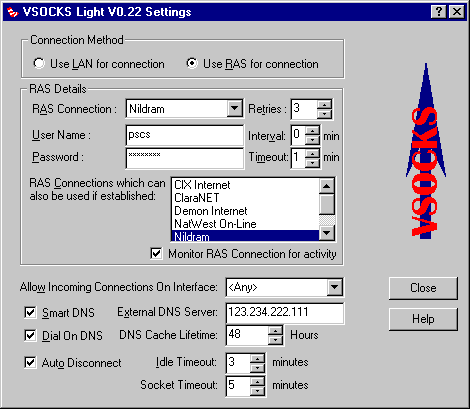Decrease the Socket Timeout minutes
The height and width of the screenshot is (409, 470).
257,391
